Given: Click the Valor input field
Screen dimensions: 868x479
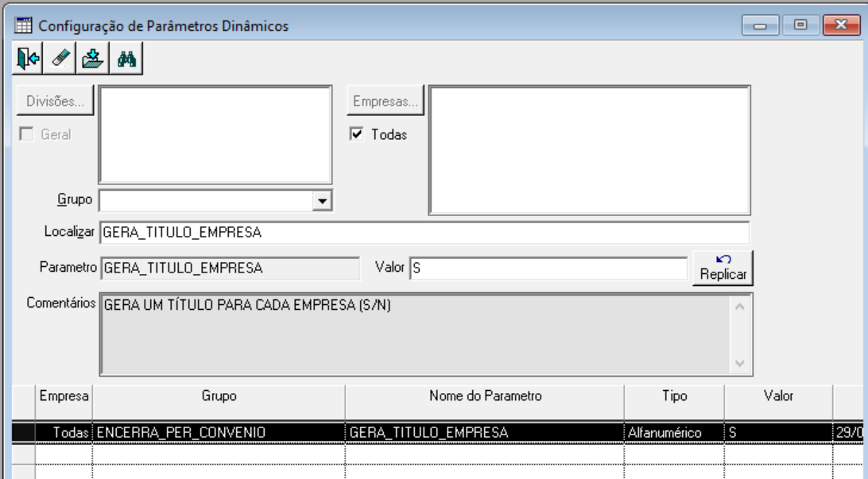Looking at the screenshot, I should [548, 268].
